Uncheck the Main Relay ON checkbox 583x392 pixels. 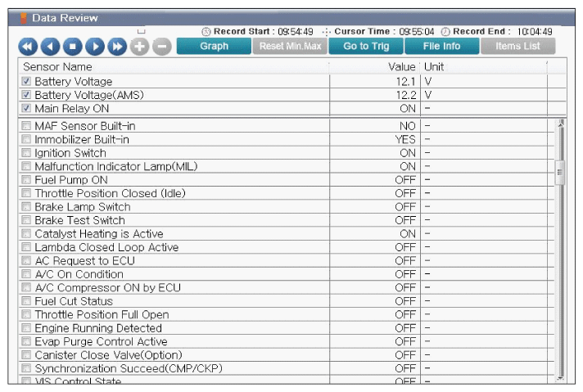(27, 108)
